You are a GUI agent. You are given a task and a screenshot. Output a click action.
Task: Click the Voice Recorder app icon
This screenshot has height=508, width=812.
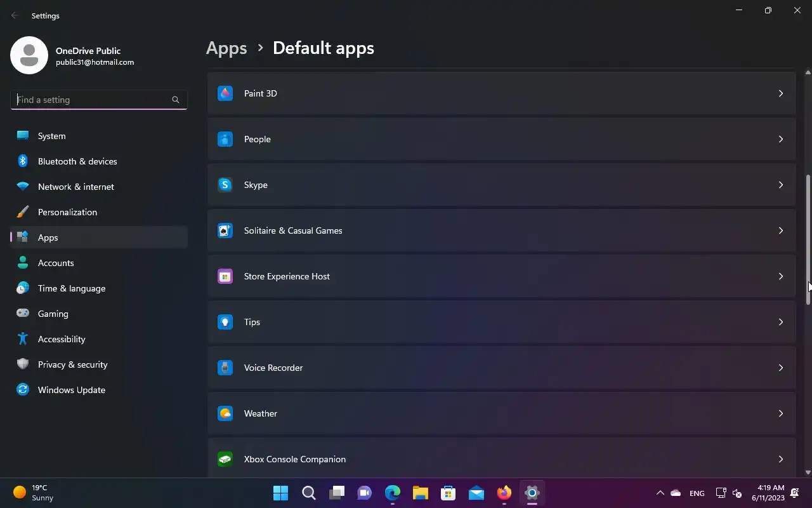[225, 368]
